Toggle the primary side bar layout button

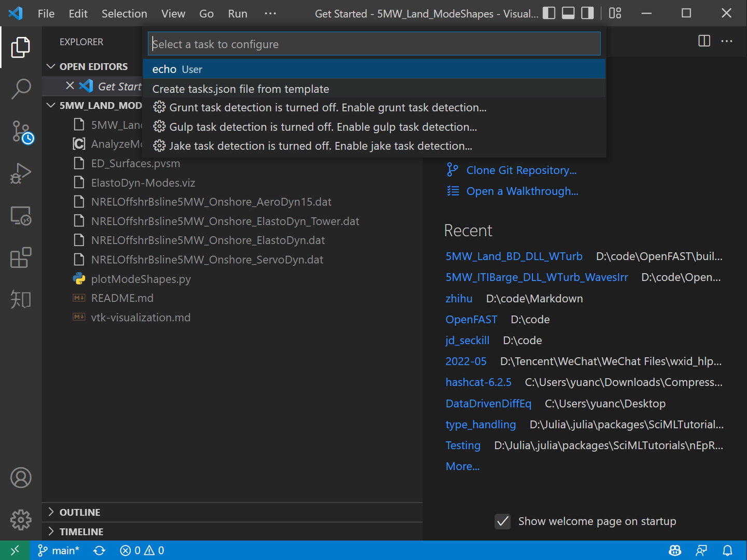click(x=549, y=13)
